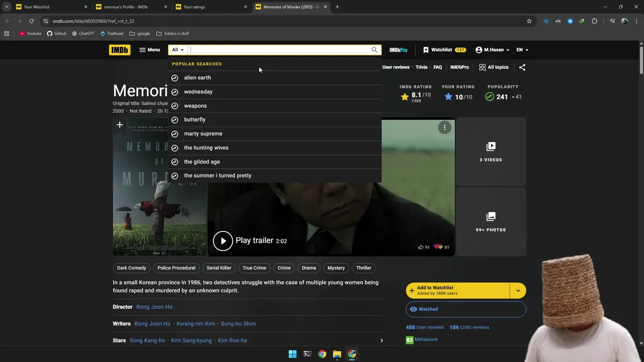Click trending icon beside 'marty supreme'
This screenshot has height=362, width=644.
[175, 134]
